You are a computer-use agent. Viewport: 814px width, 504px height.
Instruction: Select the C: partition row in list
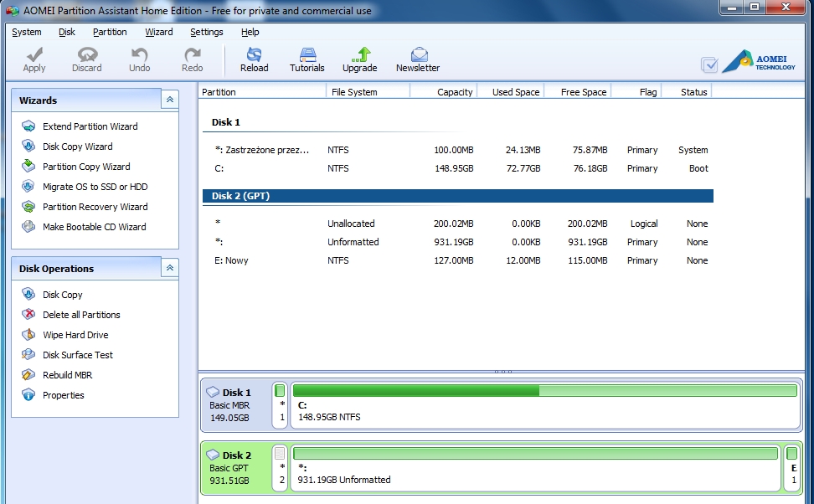(x=458, y=168)
